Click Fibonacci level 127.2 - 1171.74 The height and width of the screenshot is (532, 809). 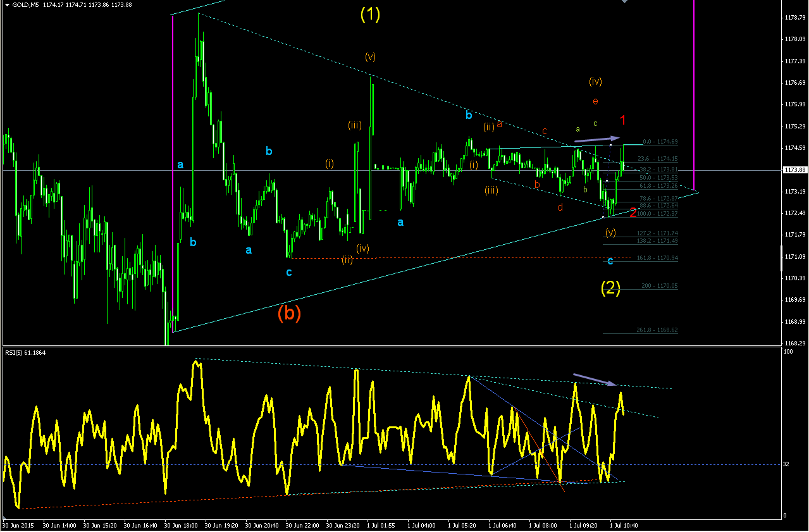657,233
